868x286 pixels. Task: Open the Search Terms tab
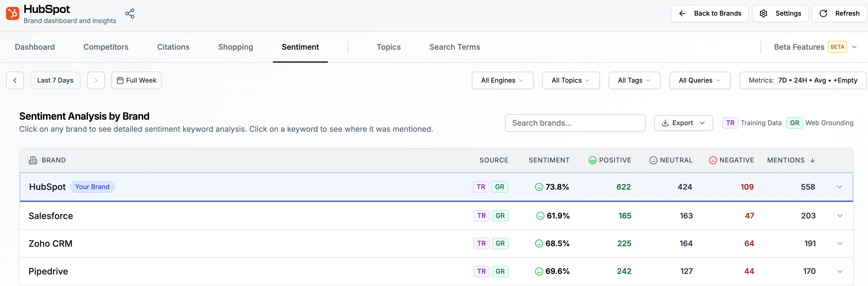455,47
